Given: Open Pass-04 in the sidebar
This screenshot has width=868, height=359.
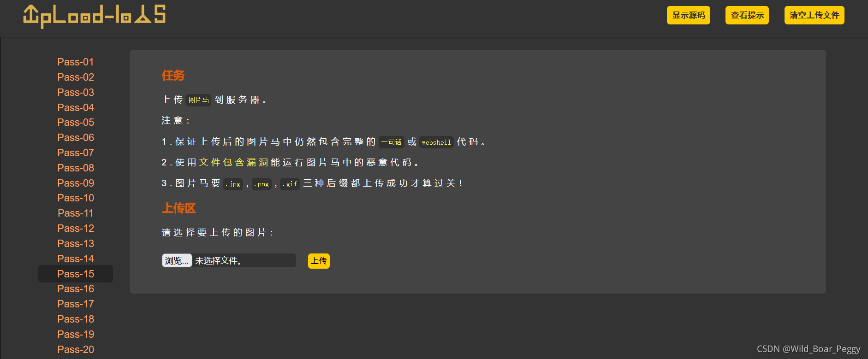Looking at the screenshot, I should pyautogui.click(x=76, y=107).
